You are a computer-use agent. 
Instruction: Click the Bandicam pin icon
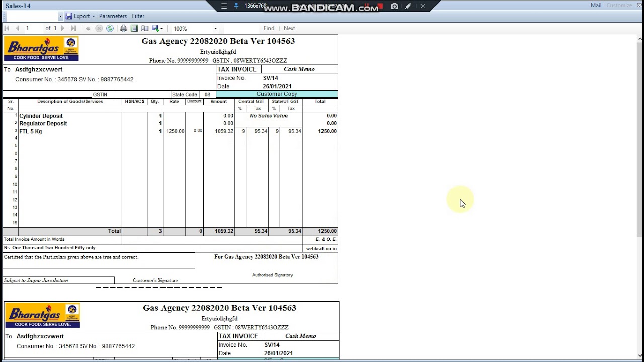(x=236, y=6)
